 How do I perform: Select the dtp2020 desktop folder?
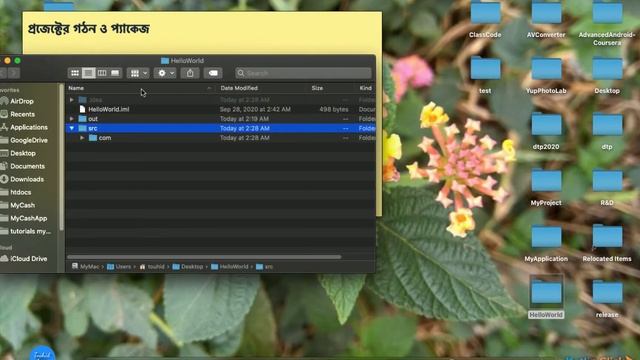coord(546,131)
